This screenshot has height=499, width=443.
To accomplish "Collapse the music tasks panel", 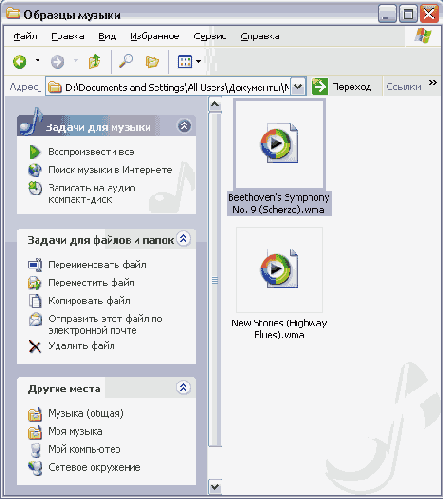I will (x=184, y=126).
